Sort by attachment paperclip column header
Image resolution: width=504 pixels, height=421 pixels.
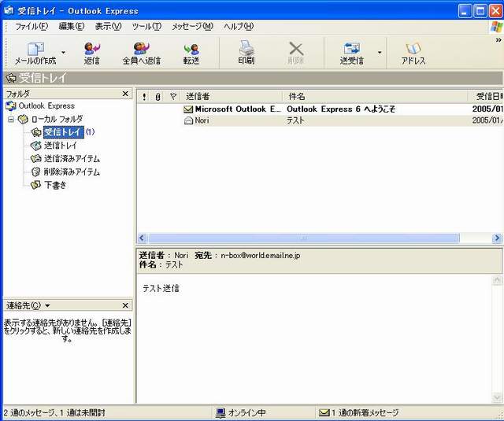[x=157, y=96]
